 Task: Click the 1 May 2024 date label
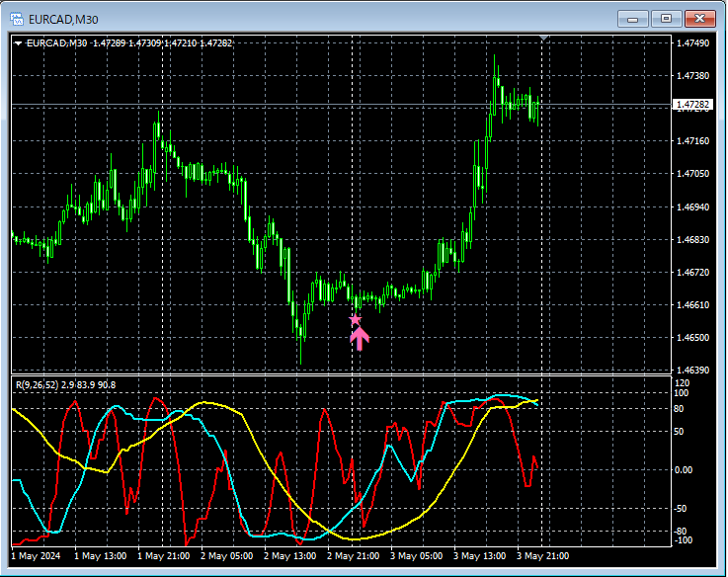[37, 556]
